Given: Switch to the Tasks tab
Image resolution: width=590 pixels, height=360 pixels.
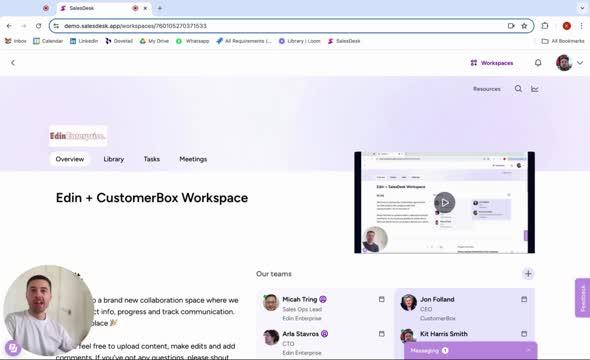Looking at the screenshot, I should pos(152,159).
